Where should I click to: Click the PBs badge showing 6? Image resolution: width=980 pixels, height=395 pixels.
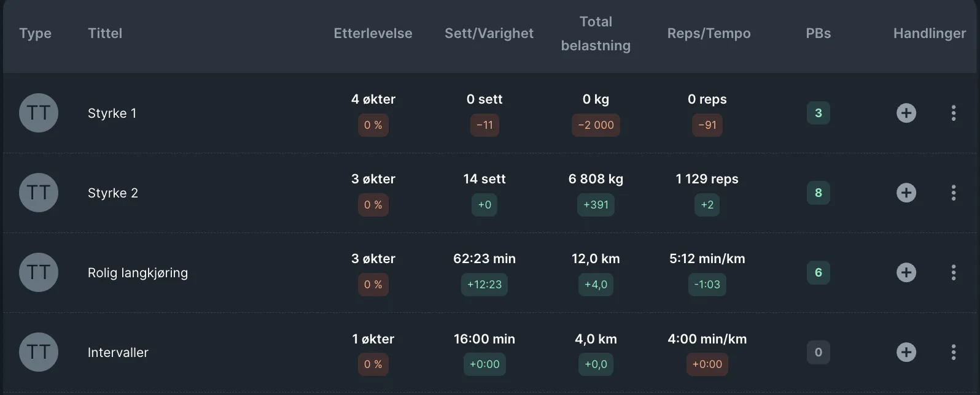818,272
